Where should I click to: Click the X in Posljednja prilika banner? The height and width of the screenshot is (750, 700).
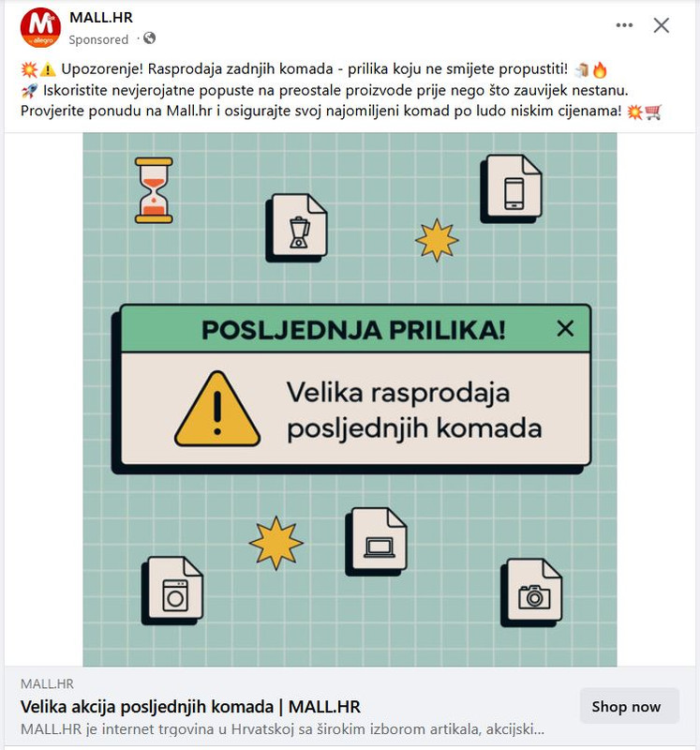(565, 329)
